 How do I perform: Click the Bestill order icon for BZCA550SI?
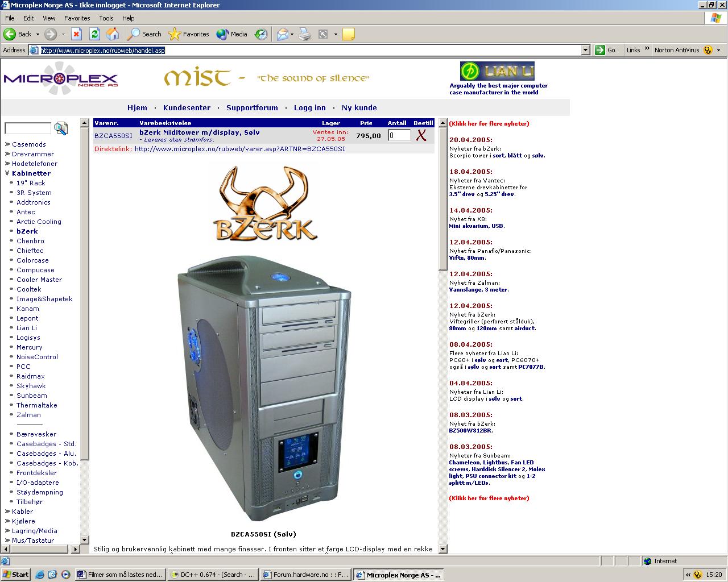pos(421,135)
